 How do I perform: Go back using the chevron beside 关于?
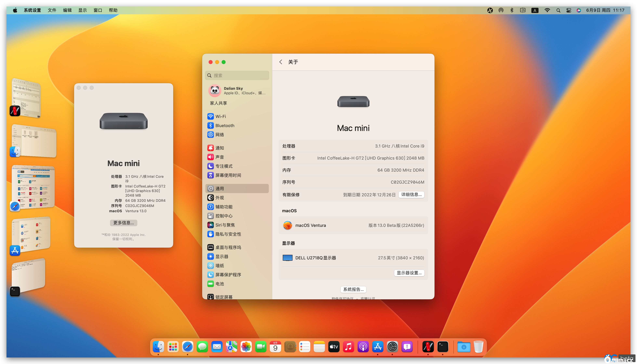[281, 62]
